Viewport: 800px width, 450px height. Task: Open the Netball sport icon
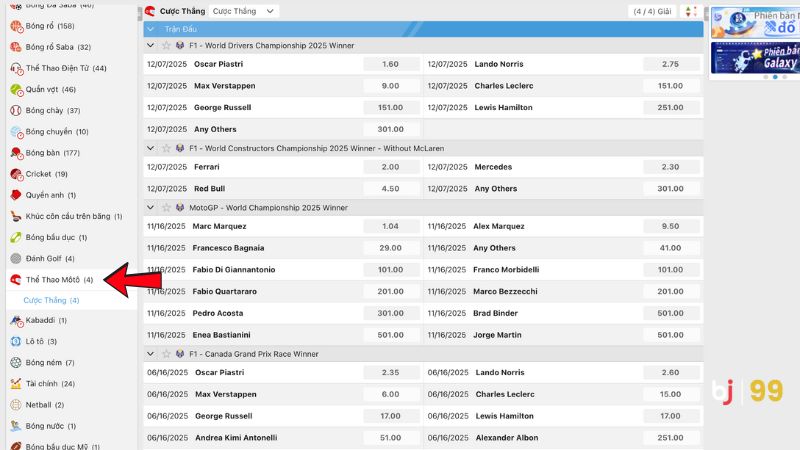[16, 405]
